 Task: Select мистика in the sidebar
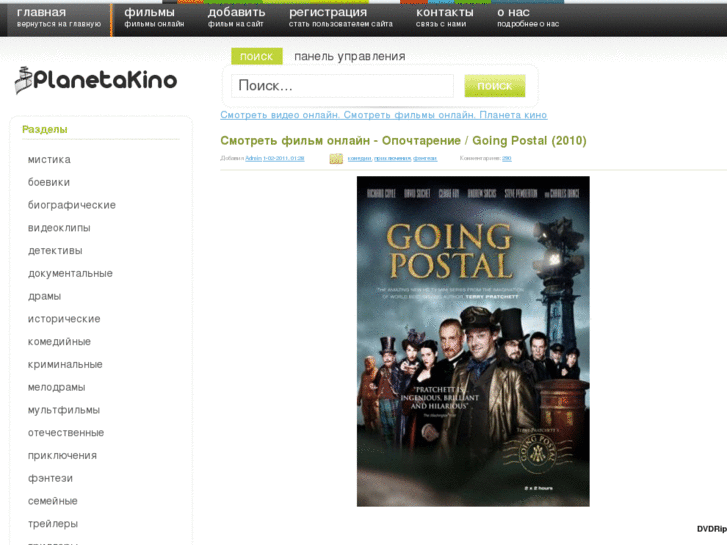[49, 160]
